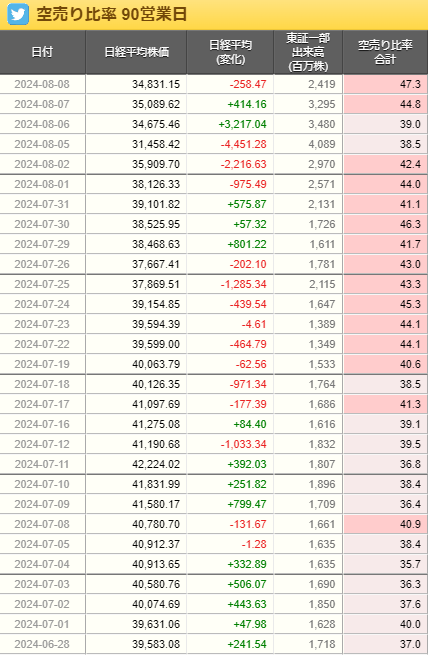Select the 2024-07-25 date cell
Viewport: 428px width, 655px height.
(x=42, y=284)
